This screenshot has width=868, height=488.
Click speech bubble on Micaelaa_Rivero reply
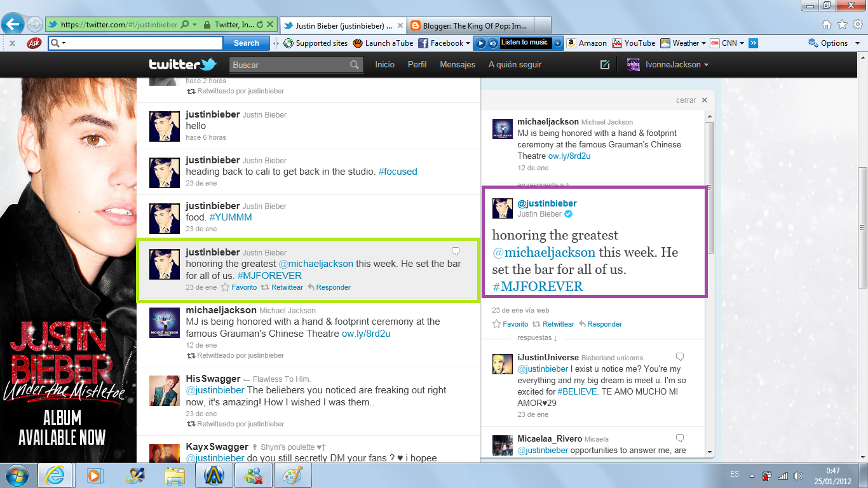pos(680,438)
